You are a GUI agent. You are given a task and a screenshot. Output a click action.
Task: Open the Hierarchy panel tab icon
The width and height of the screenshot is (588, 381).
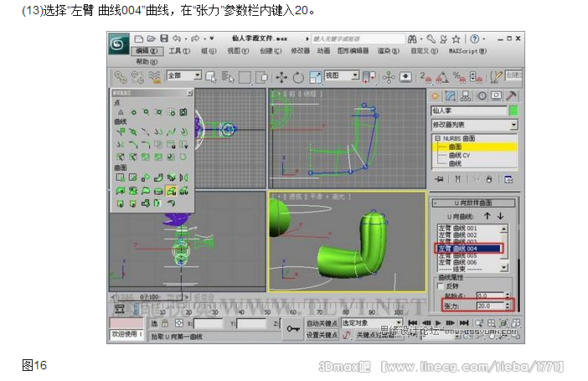466,96
